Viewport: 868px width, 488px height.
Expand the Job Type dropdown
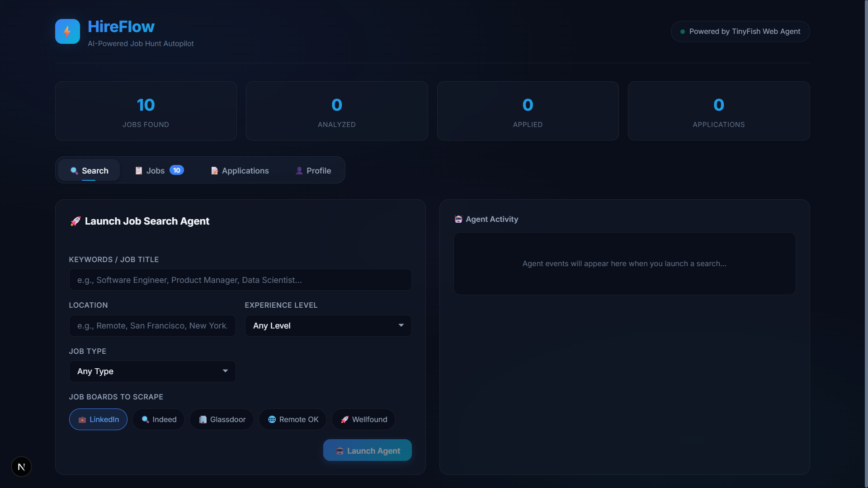pos(152,371)
